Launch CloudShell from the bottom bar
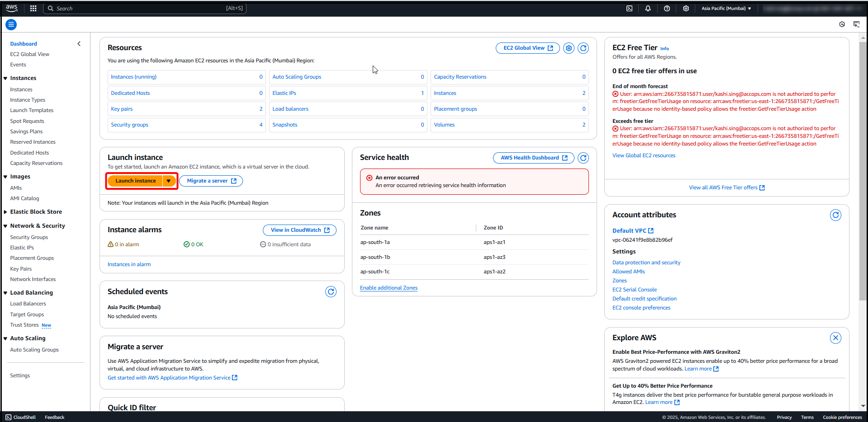The width and height of the screenshot is (868, 422). tap(20, 417)
